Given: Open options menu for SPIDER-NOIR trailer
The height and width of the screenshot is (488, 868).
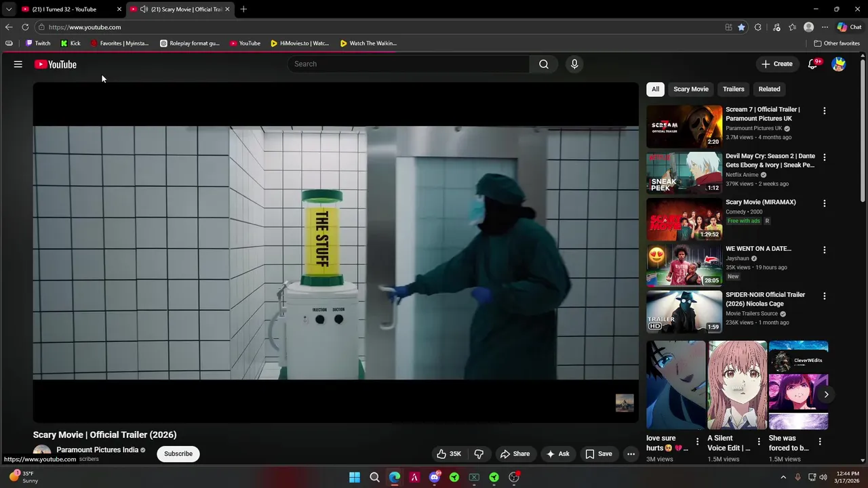Looking at the screenshot, I should click(825, 296).
